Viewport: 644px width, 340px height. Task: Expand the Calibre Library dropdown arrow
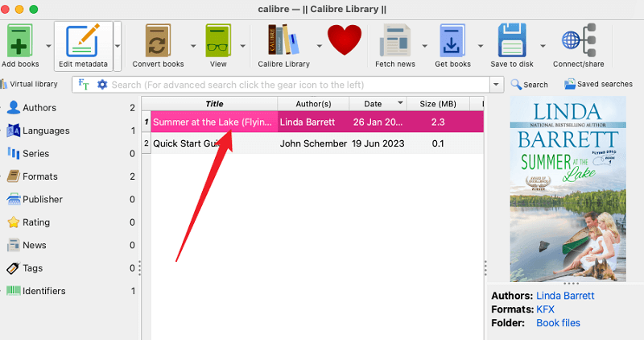[x=319, y=46]
